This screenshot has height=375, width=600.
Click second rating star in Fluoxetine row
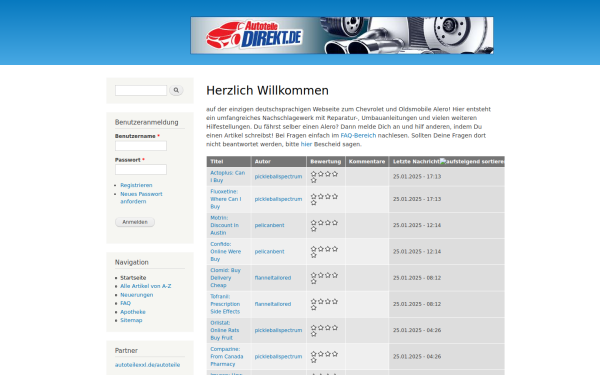tap(321, 196)
